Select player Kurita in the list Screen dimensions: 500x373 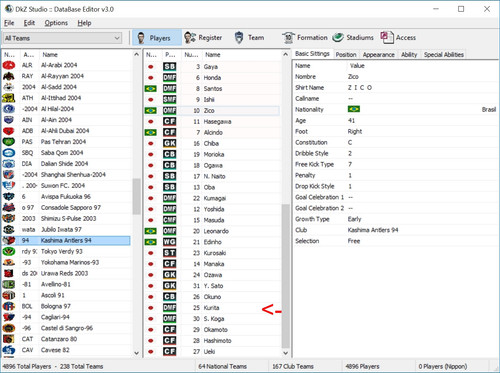211,308
